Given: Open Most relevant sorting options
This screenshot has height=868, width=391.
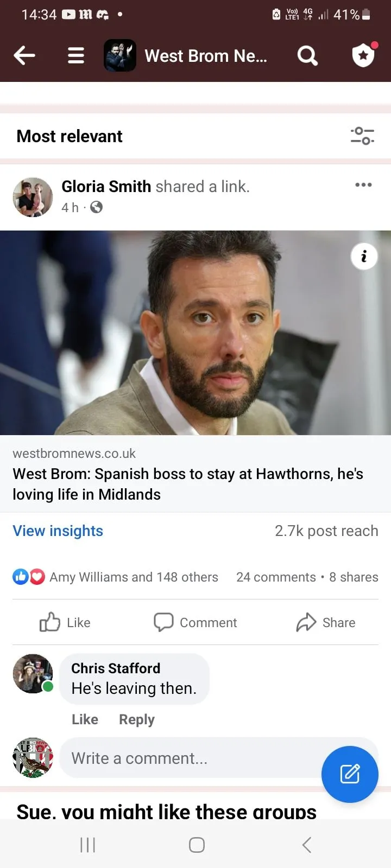Looking at the screenshot, I should [70, 136].
